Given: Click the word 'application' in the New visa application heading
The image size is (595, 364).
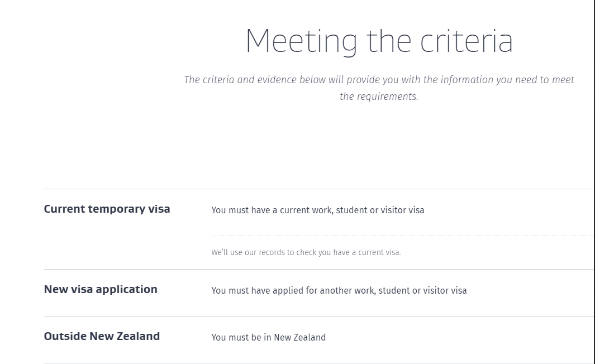Looking at the screenshot, I should [126, 290].
